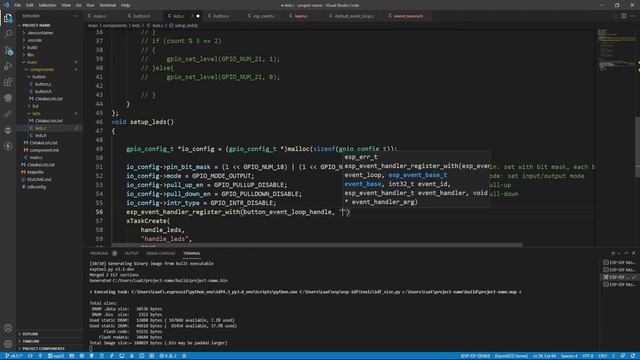Open the Explorer panel More Actions ellipsis
The height and width of the screenshot is (360, 640).
[76, 16]
